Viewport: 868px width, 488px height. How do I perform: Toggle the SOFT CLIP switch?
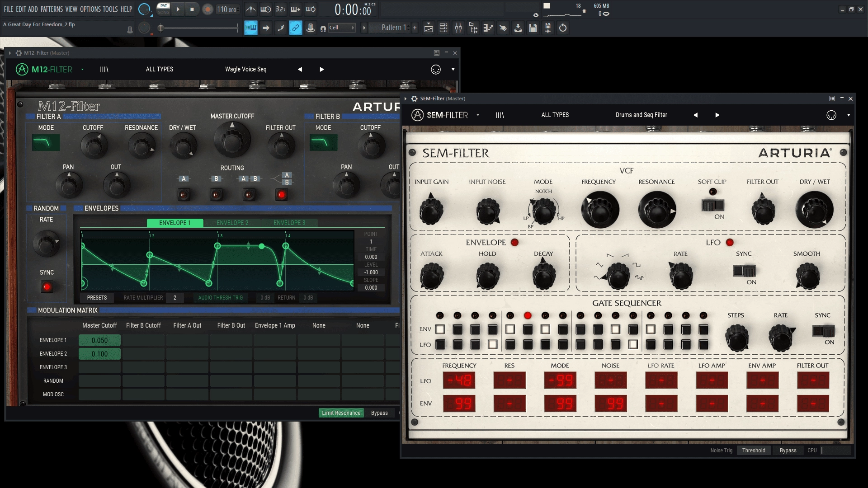pos(713,206)
